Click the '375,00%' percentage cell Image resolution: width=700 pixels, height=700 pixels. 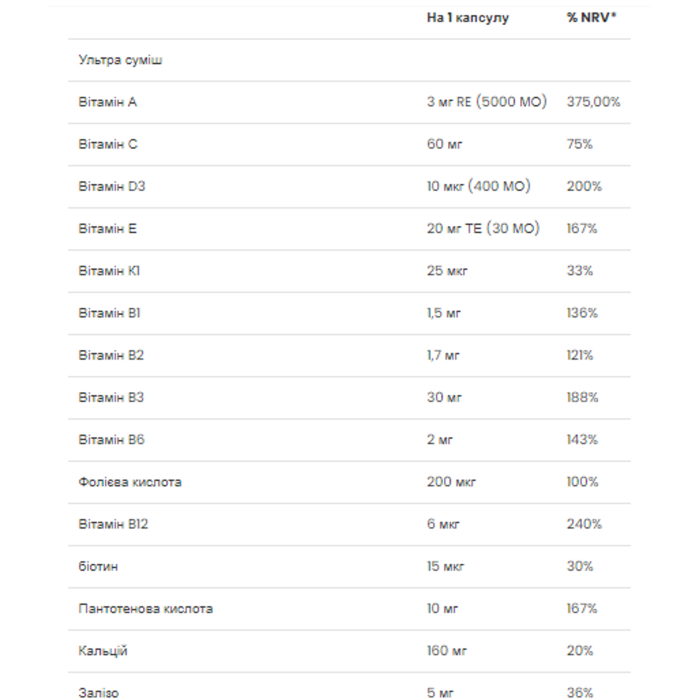593,102
